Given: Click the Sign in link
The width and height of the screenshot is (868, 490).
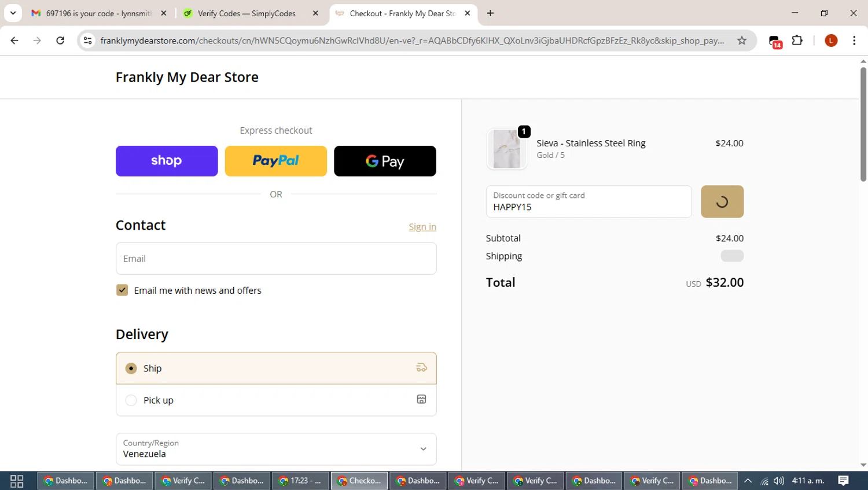Looking at the screenshot, I should (422, 227).
